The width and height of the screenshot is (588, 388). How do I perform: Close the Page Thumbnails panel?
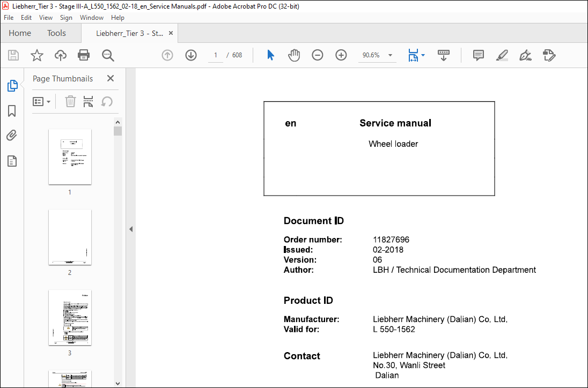[x=111, y=78]
